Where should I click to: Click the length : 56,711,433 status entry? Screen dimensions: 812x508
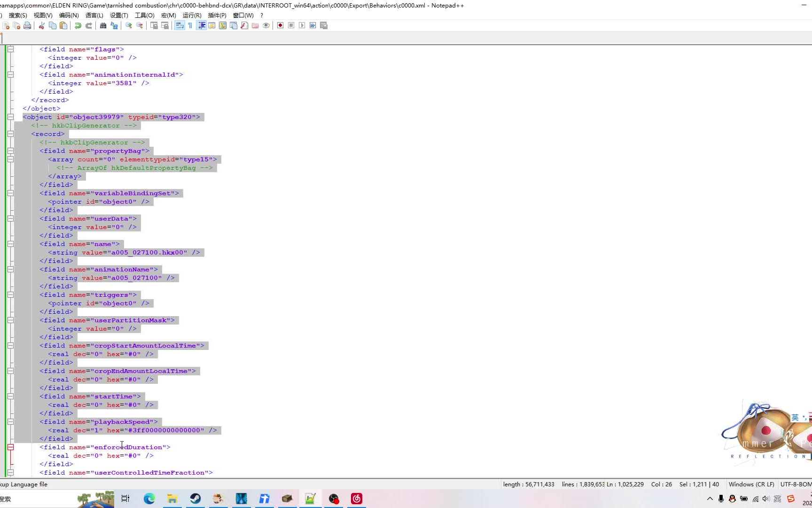pos(529,484)
